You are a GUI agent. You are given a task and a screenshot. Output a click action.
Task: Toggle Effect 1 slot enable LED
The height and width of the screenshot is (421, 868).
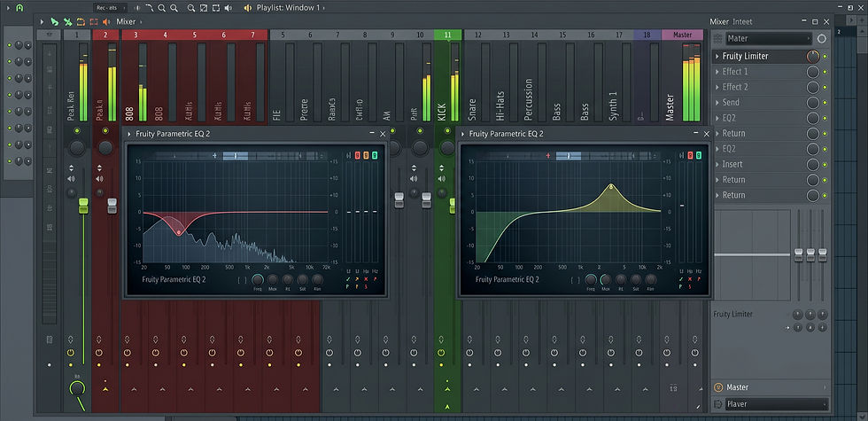click(x=825, y=72)
